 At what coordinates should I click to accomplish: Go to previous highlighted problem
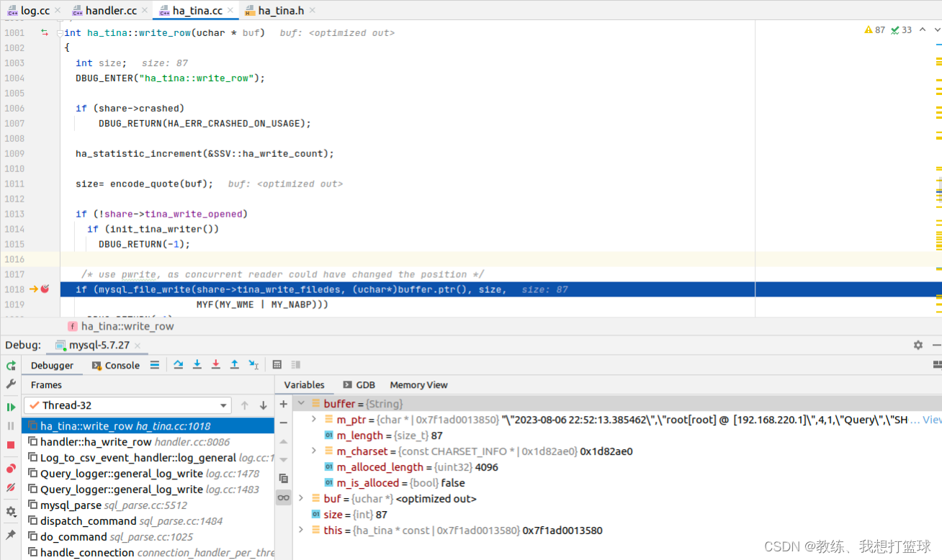(x=923, y=30)
